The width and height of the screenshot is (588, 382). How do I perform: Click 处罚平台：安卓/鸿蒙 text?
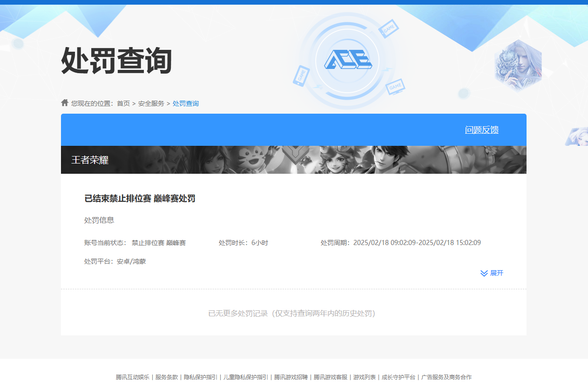coord(115,261)
